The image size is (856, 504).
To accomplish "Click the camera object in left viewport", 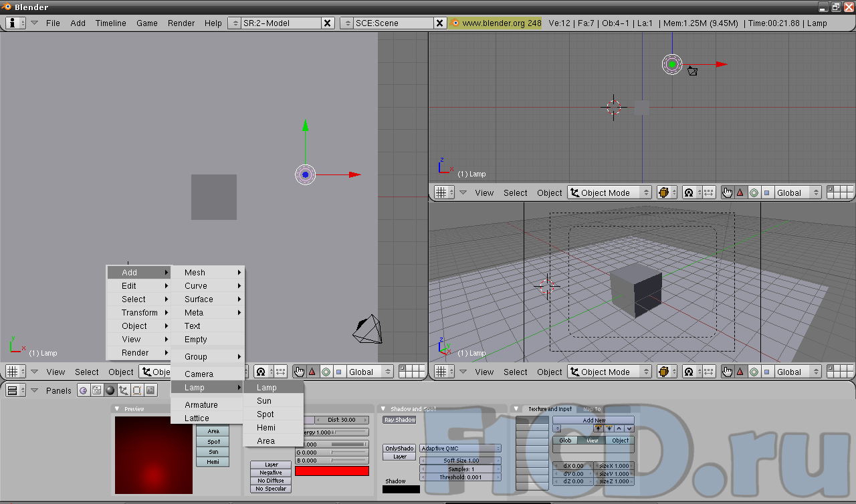I will 367,329.
